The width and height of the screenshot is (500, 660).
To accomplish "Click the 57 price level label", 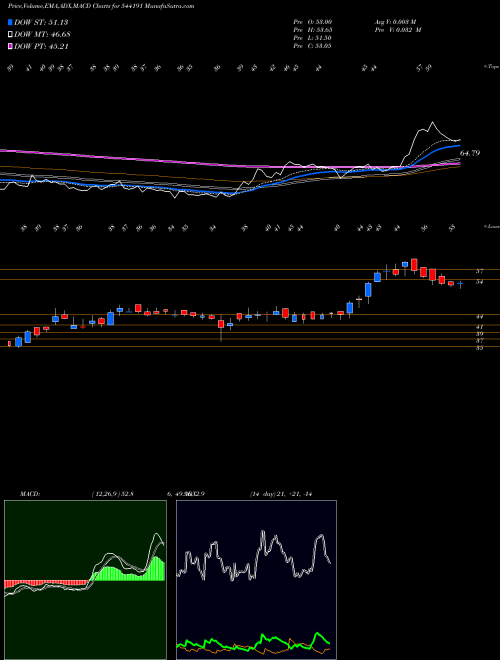I will pos(479,271).
